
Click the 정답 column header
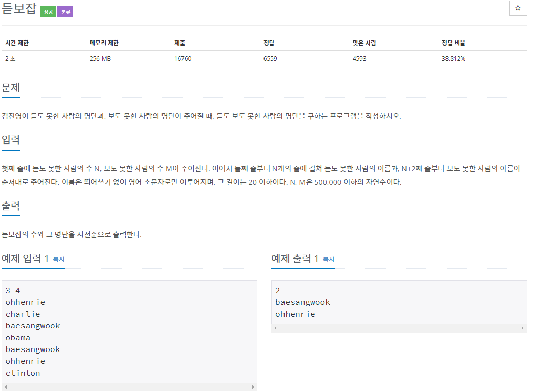point(269,43)
